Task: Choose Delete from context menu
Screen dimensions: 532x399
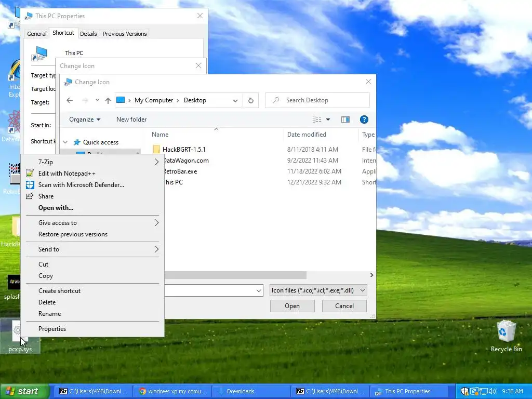Action: [92, 302]
